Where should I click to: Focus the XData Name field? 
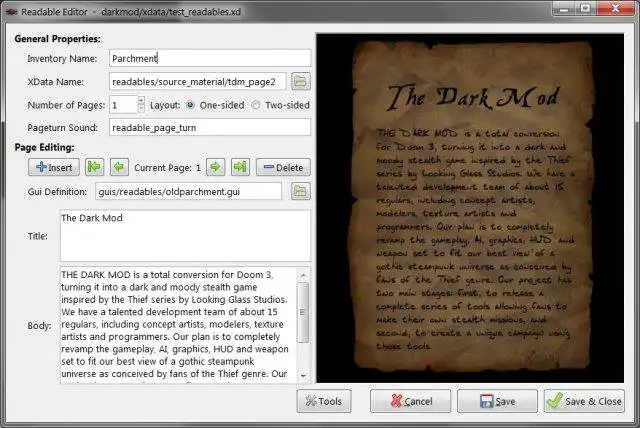click(x=198, y=82)
